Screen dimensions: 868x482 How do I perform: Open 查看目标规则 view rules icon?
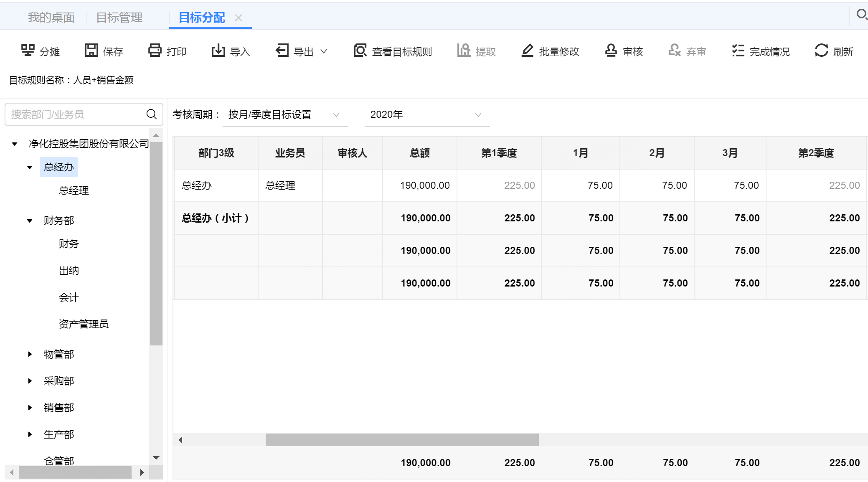click(x=360, y=51)
